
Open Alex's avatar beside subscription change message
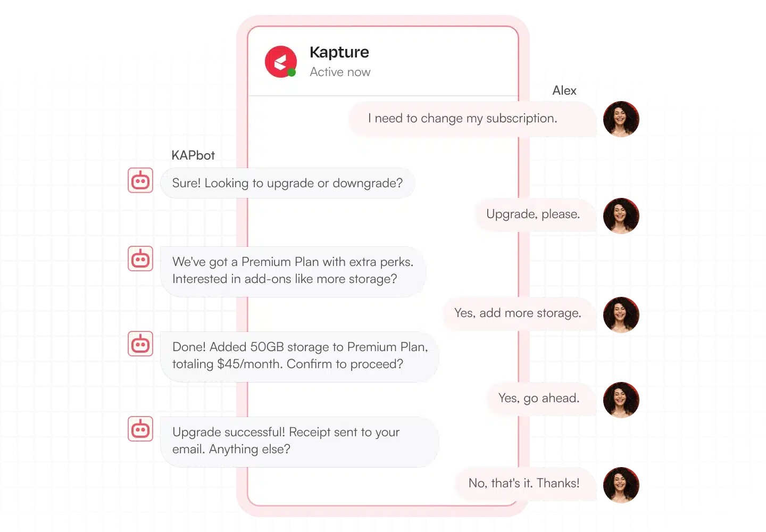(x=621, y=119)
